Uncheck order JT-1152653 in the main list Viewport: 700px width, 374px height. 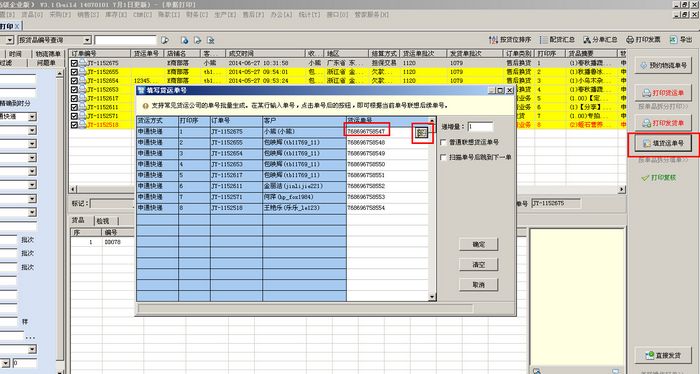click(x=74, y=90)
